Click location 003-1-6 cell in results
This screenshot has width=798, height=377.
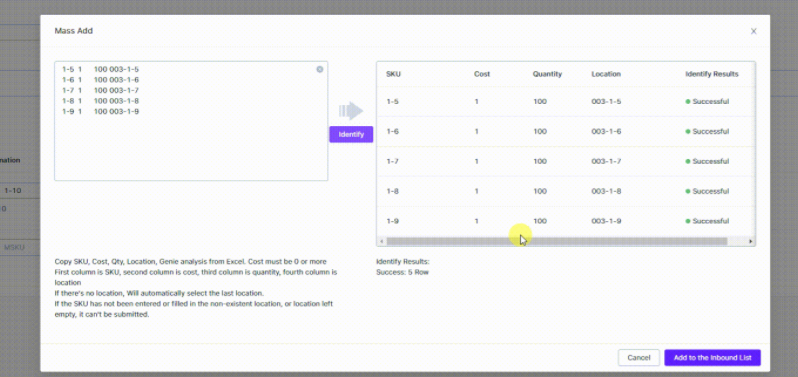pyautogui.click(x=606, y=132)
